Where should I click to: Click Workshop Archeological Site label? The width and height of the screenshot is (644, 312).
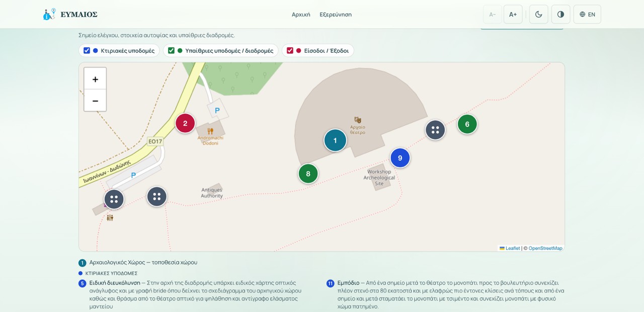[379, 177]
